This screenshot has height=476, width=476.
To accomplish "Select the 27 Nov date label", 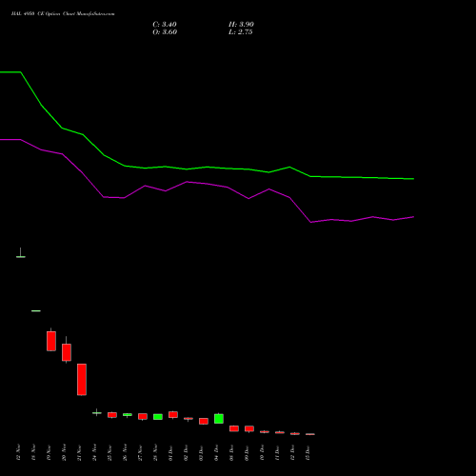I will click(x=140, y=452).
